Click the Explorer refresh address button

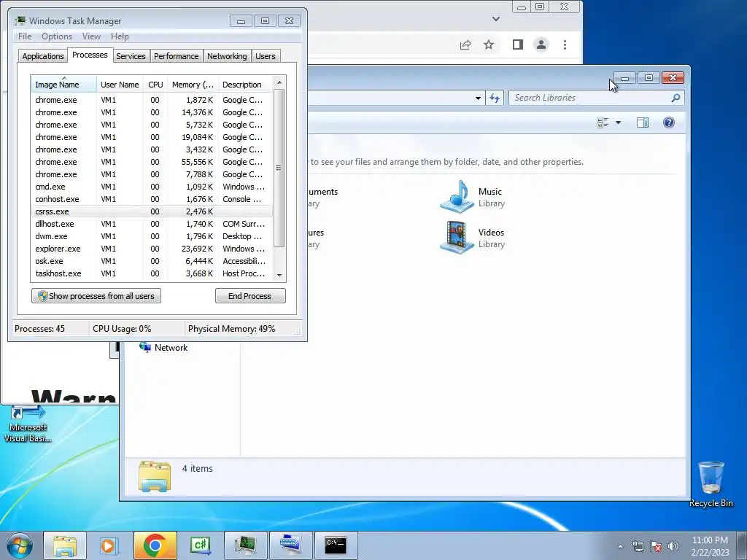click(495, 98)
